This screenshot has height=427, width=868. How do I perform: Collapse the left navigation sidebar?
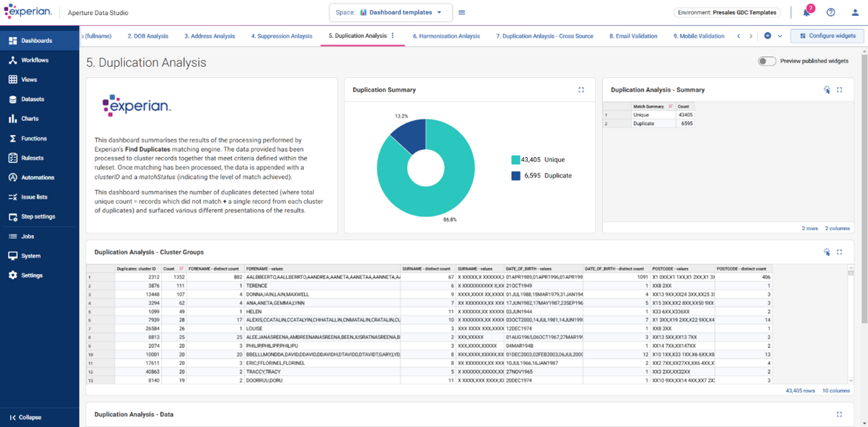pos(26,417)
